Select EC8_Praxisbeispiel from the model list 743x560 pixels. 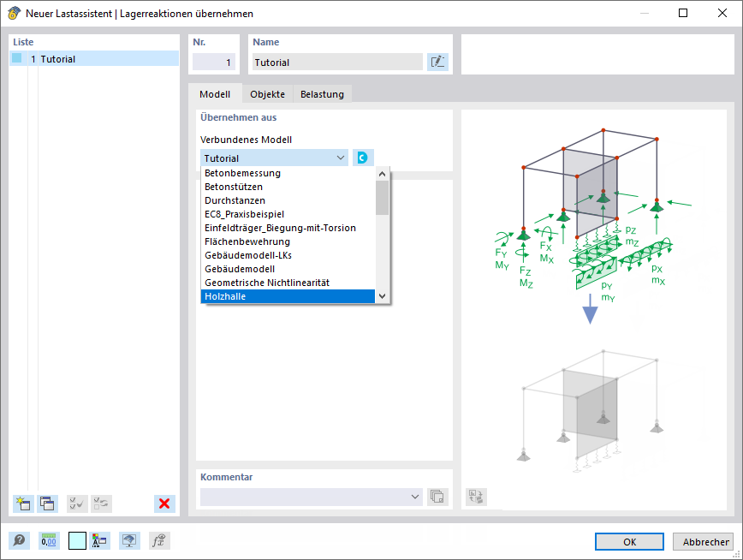coord(288,214)
